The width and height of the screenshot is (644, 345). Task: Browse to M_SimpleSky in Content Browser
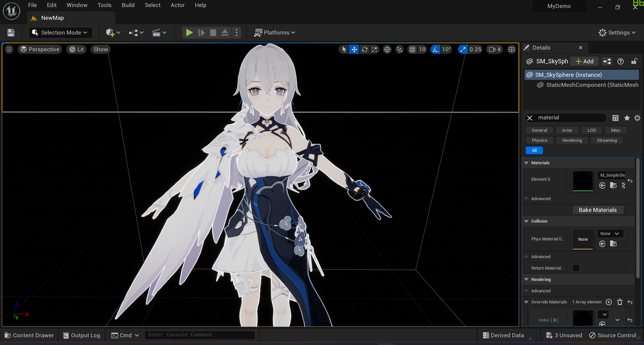point(613,185)
